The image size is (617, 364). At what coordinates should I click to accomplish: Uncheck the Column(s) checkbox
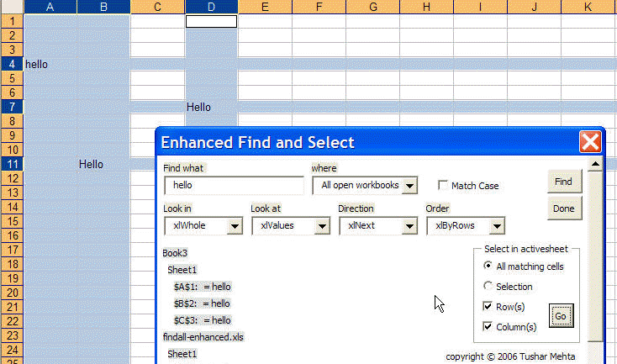tap(488, 327)
